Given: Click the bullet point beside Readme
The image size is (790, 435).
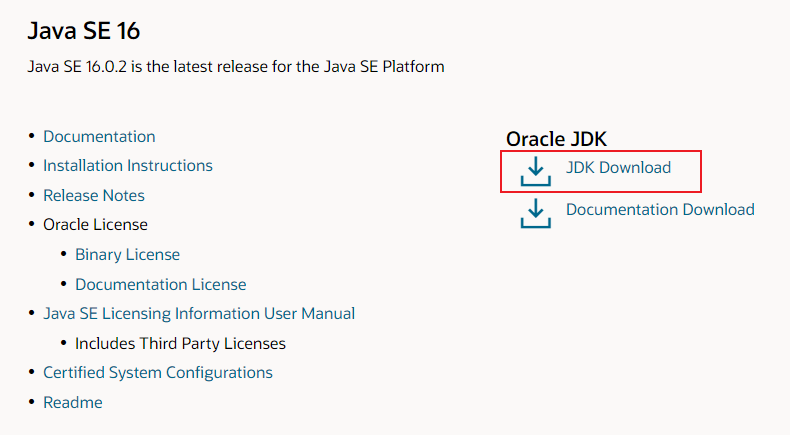Looking at the screenshot, I should coord(32,403).
